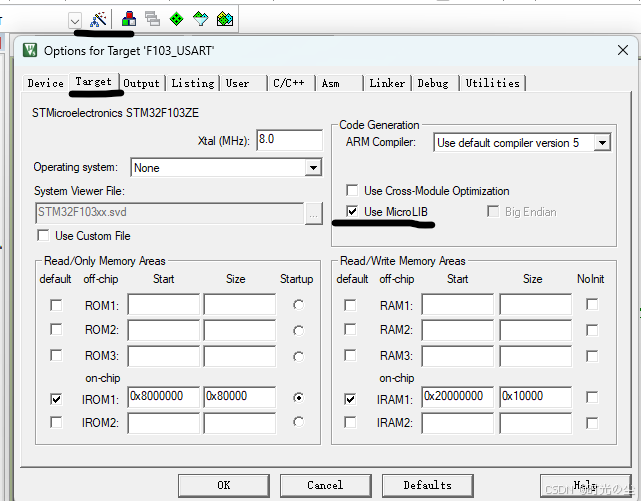641x501 pixels.
Task: Enable Use Custom File checkbox
Action: pyautogui.click(x=43, y=235)
